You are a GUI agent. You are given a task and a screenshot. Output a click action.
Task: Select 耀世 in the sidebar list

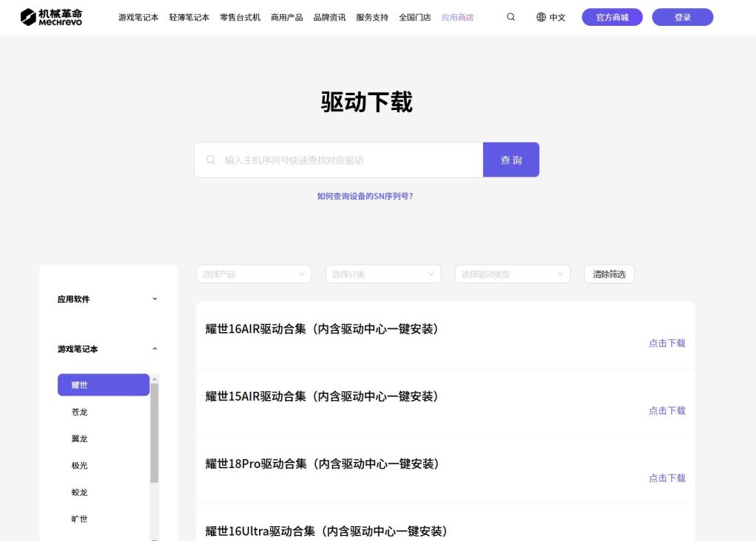103,385
